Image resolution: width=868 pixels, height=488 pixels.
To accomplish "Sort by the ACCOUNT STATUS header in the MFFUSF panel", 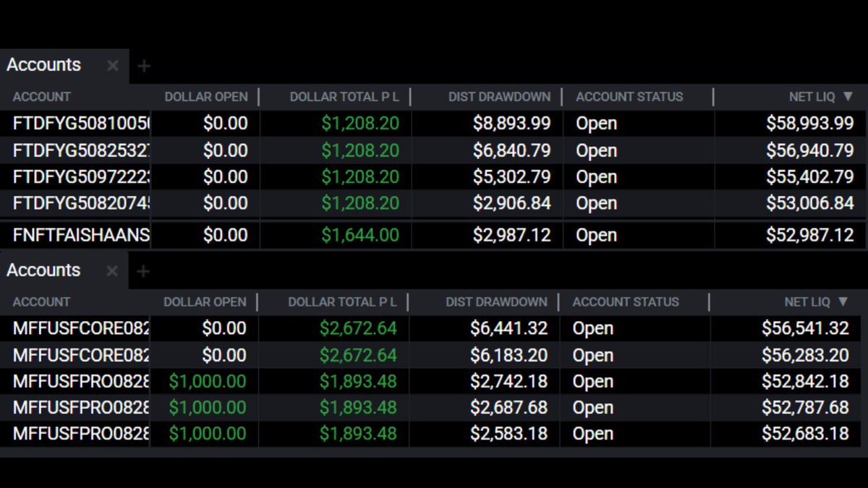I will [x=626, y=302].
